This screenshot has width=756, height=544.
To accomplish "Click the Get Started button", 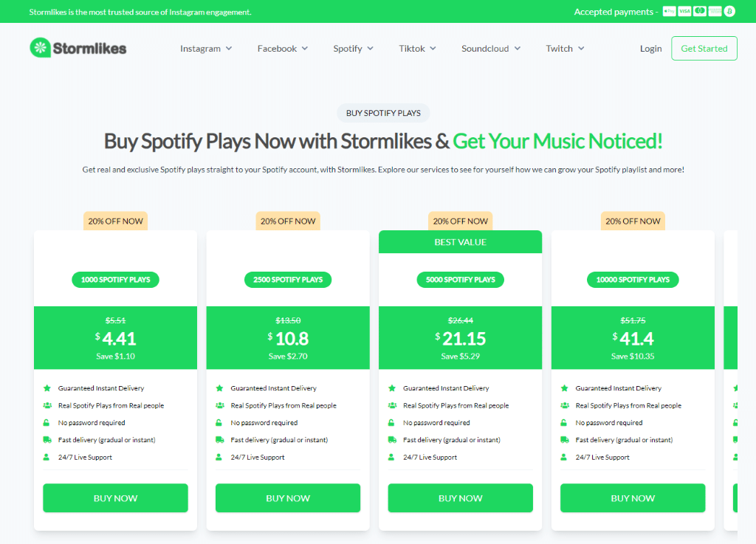I will 704,48.
